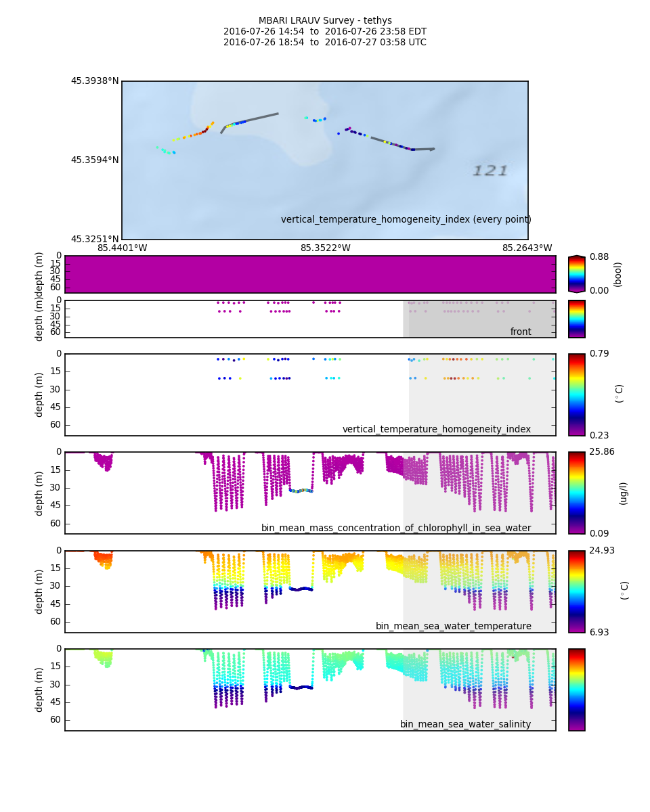The width and height of the screenshot is (650, 812).
Task: Click the 85.3522°W longitude label
Action: 325,248
